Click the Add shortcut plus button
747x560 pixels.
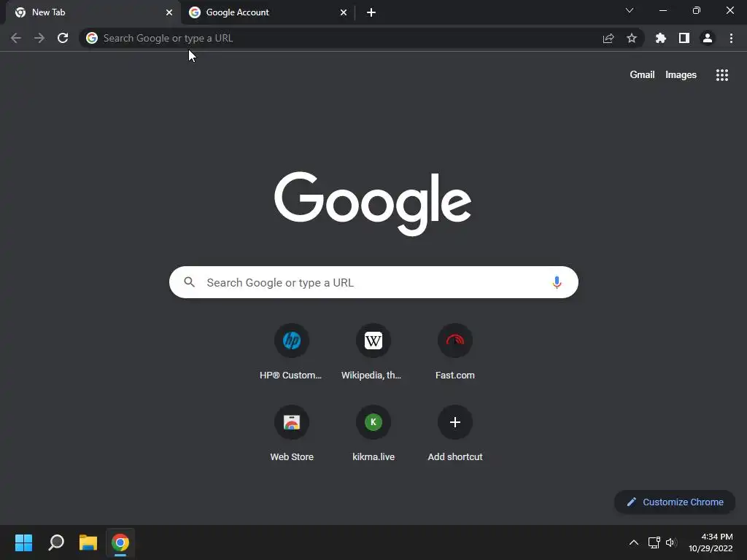(455, 422)
